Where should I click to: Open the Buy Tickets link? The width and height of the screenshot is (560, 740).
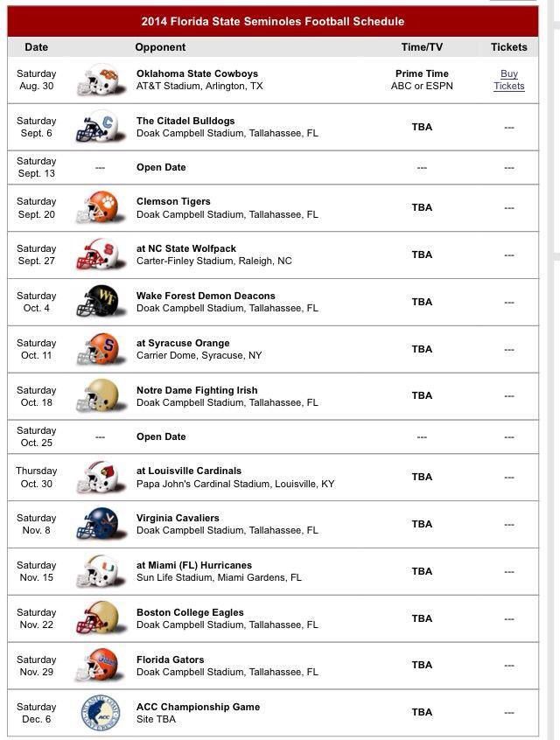pyautogui.click(x=509, y=80)
